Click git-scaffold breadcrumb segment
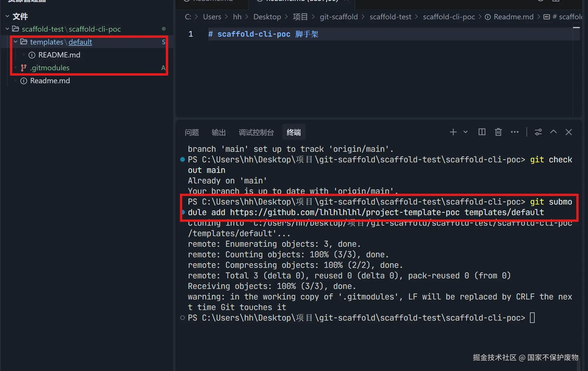588x371 pixels. coord(339,17)
